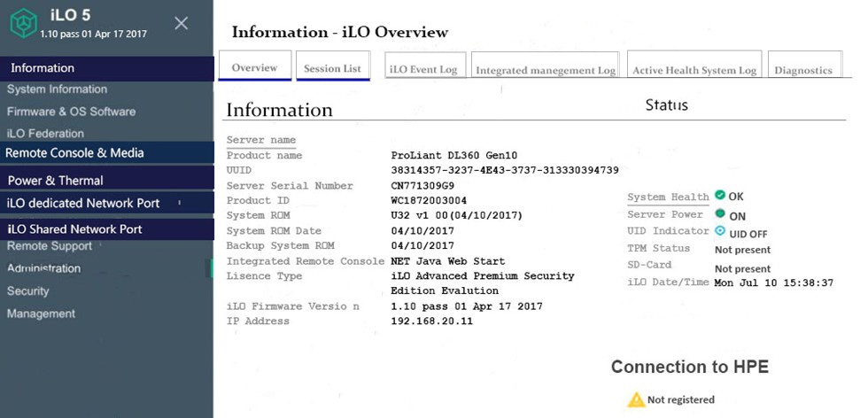The width and height of the screenshot is (868, 418).
Task: Click the SD-Card Not present value
Action: (x=742, y=268)
